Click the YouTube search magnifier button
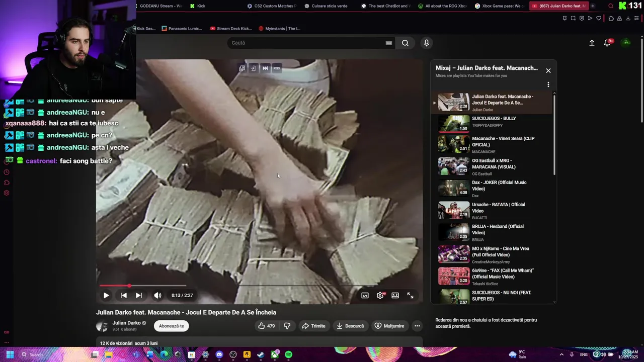 pos(405,43)
